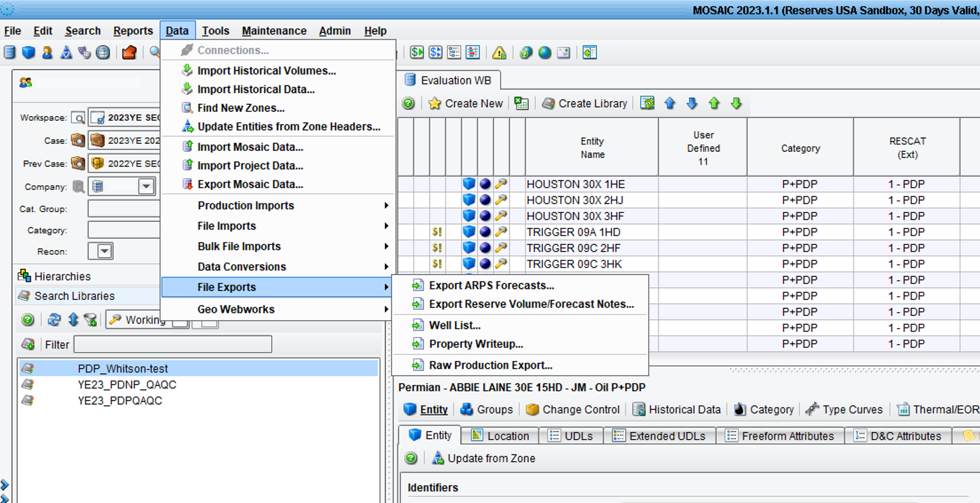Click the Update from Zone icon
This screenshot has width=980, height=503.
click(438, 458)
